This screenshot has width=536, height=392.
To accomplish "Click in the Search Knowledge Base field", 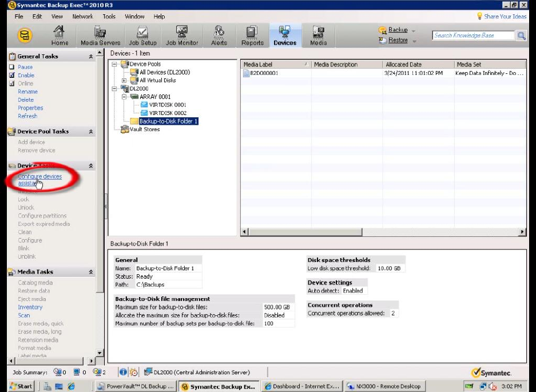I will pos(473,35).
